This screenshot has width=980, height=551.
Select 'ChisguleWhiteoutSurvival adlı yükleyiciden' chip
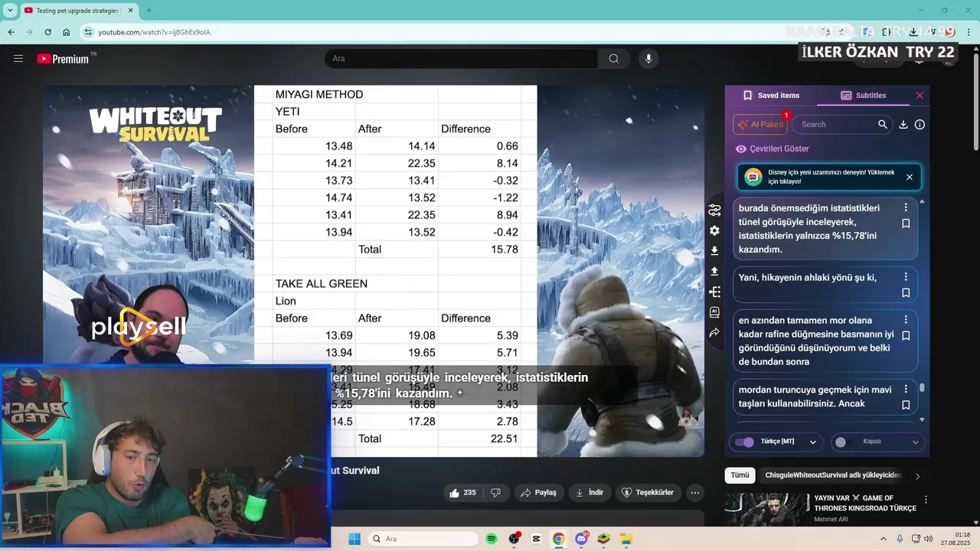[833, 475]
